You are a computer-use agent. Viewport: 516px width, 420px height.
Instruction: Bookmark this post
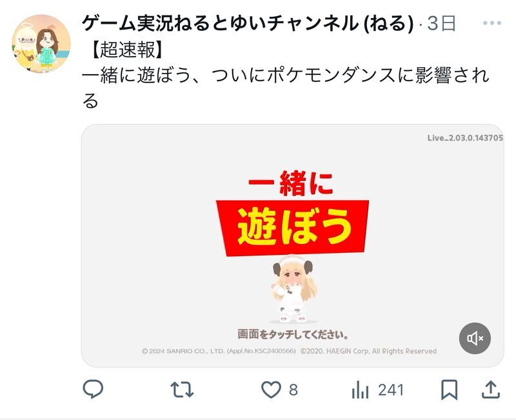click(449, 390)
